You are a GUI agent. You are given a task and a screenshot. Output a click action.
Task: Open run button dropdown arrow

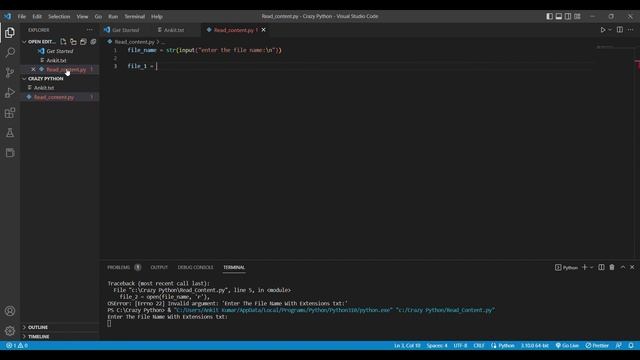point(610,30)
